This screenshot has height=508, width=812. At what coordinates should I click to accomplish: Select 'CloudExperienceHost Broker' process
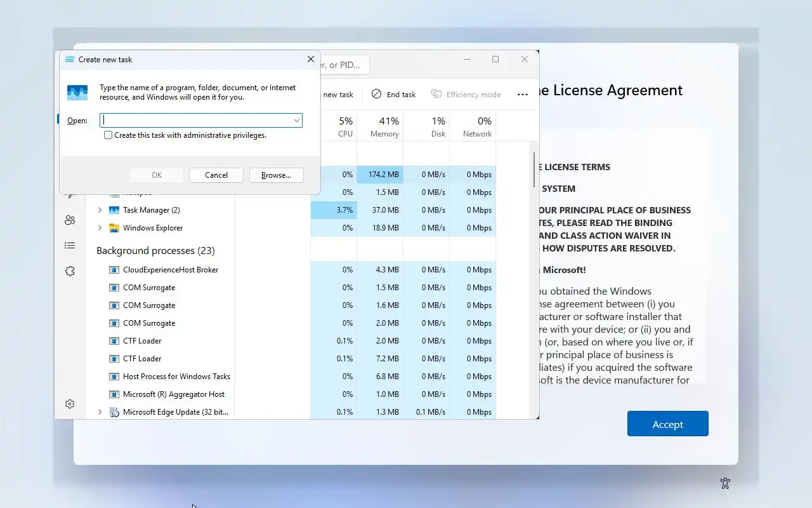(x=171, y=270)
